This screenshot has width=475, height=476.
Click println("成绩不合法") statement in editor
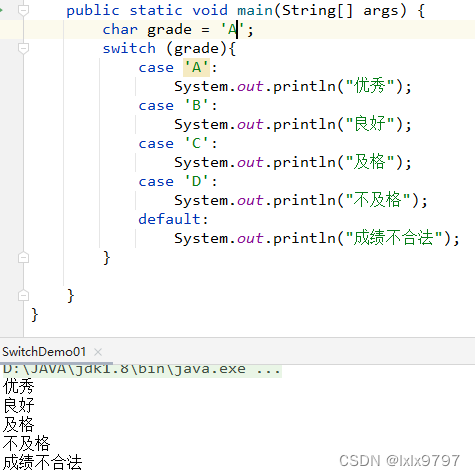click(x=317, y=238)
